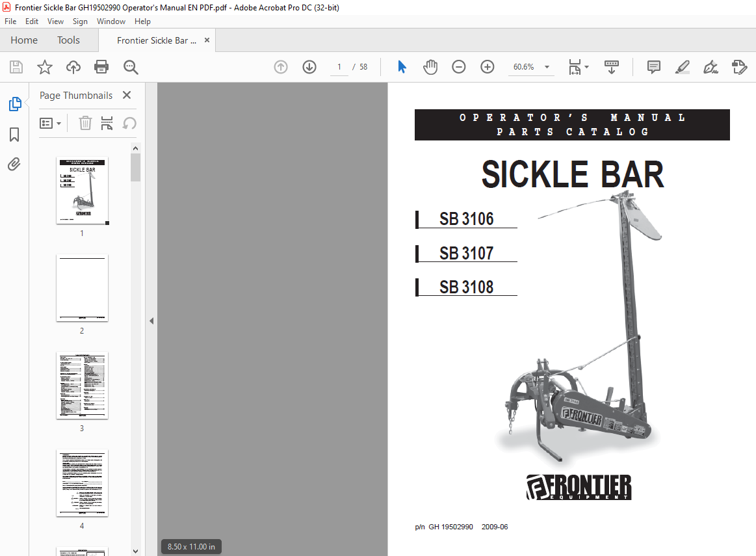Screen dimensions: 756x556
Task: Select the Highlight text pen tool
Action: (683, 67)
